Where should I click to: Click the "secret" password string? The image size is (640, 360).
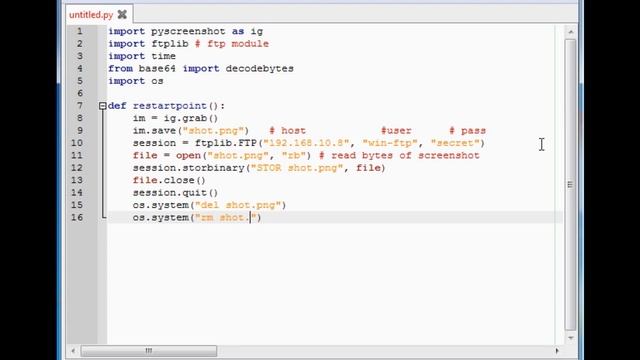(455, 143)
